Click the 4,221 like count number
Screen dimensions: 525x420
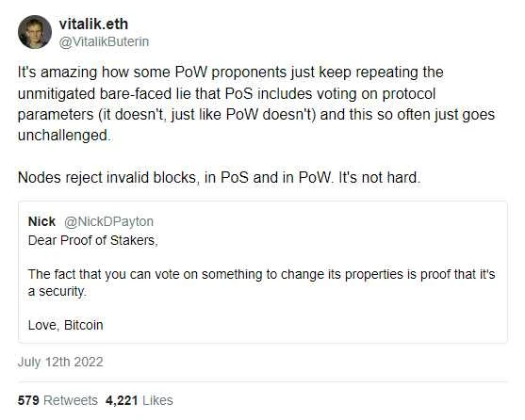122,400
